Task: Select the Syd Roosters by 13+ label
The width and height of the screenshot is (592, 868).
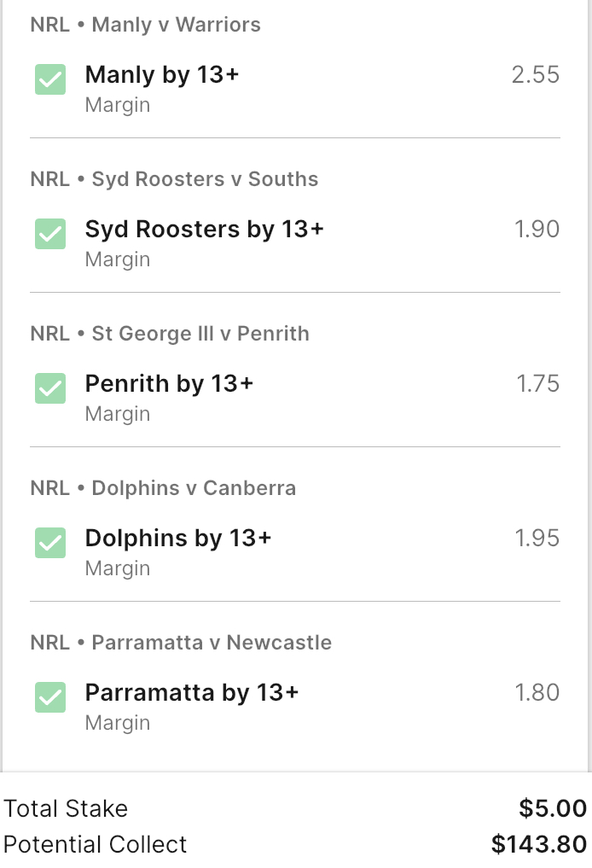Action: [x=205, y=230]
